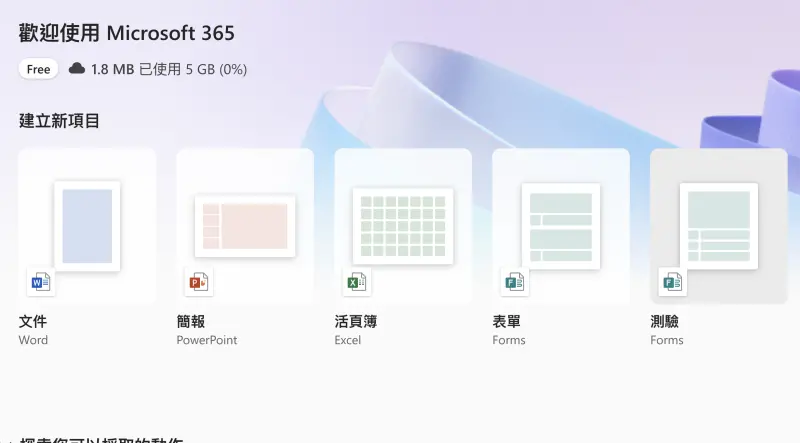Open the 表單 form preview thumbnail

(x=561, y=226)
